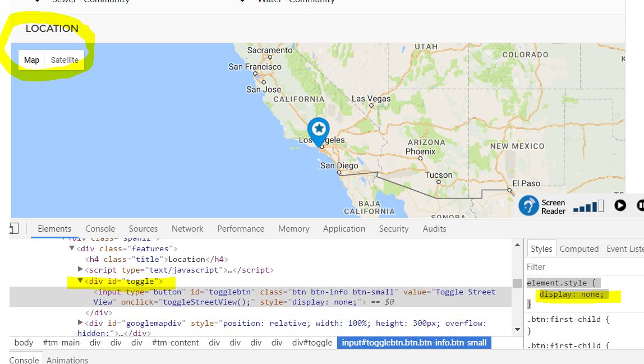644x364 pixels.
Task: Open the Audits tab
Action: (x=435, y=229)
